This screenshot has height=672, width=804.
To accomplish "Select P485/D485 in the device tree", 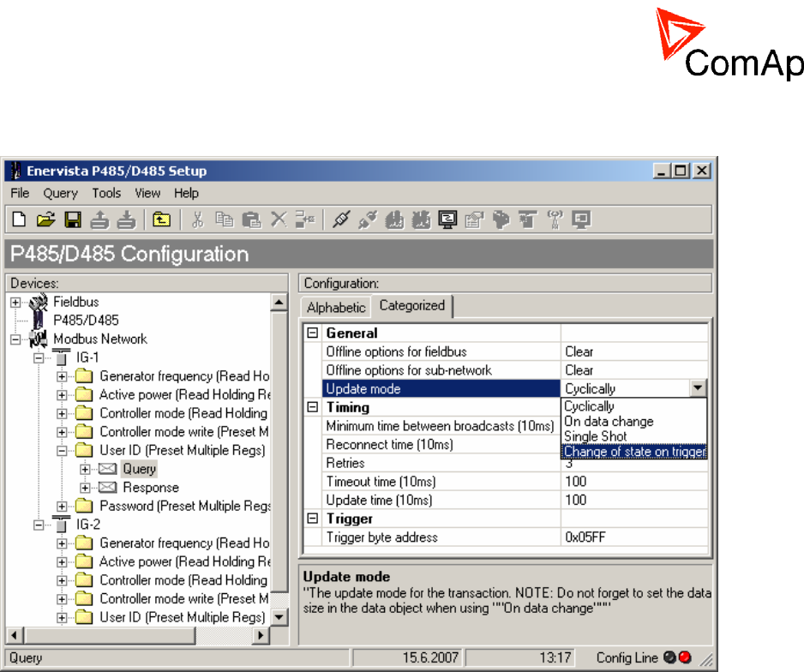I will click(x=86, y=321).
